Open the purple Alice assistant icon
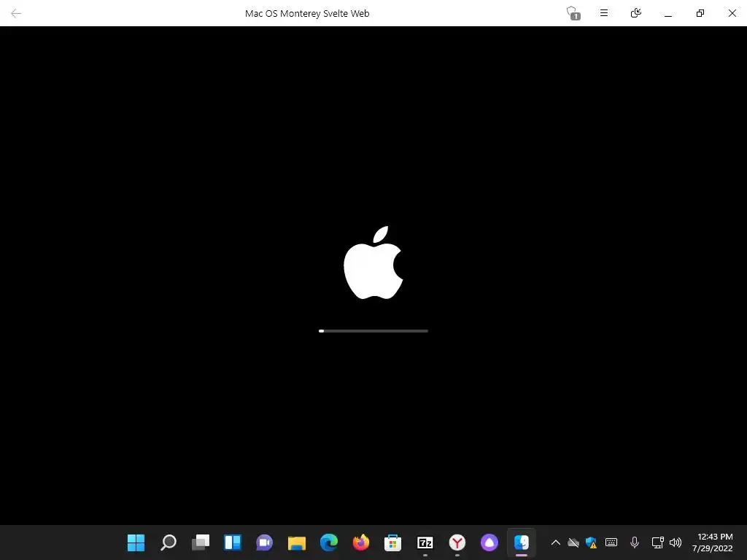The width and height of the screenshot is (747, 560). coord(489,542)
